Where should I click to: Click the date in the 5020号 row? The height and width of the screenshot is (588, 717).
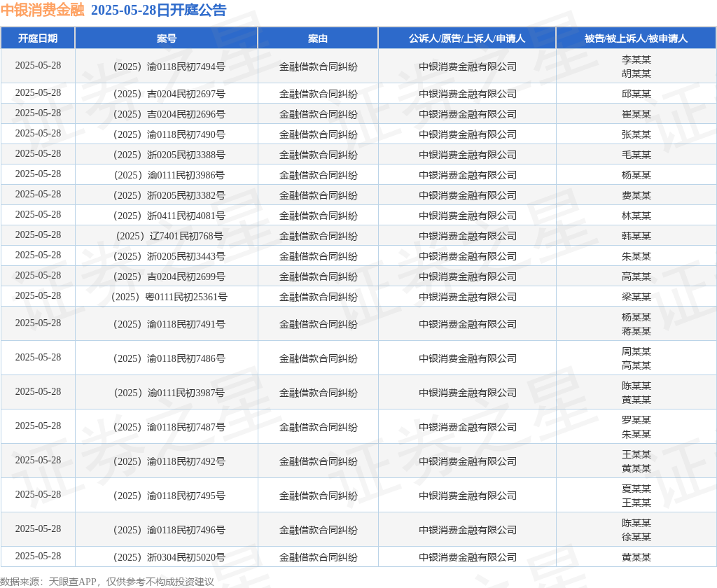click(x=38, y=556)
